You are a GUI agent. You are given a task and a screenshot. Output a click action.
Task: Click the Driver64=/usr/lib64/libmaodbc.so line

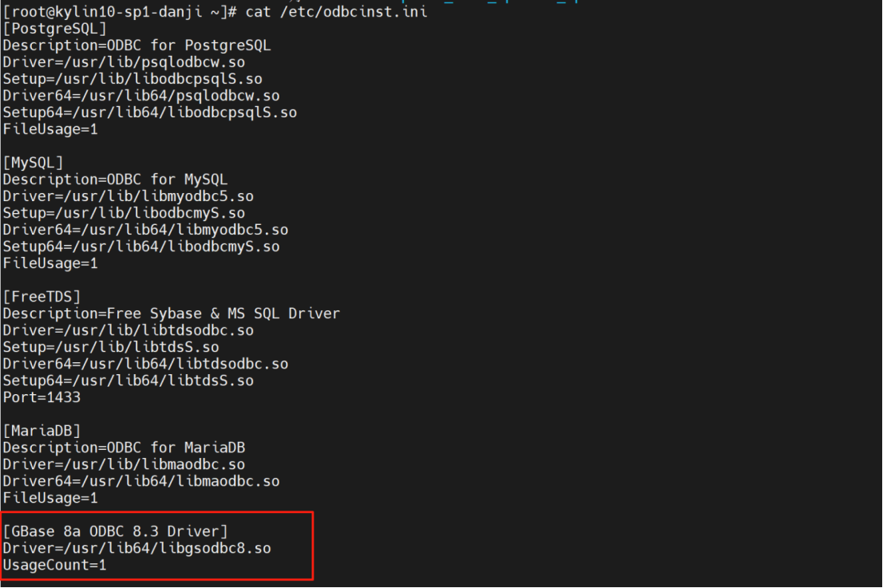[141, 481]
